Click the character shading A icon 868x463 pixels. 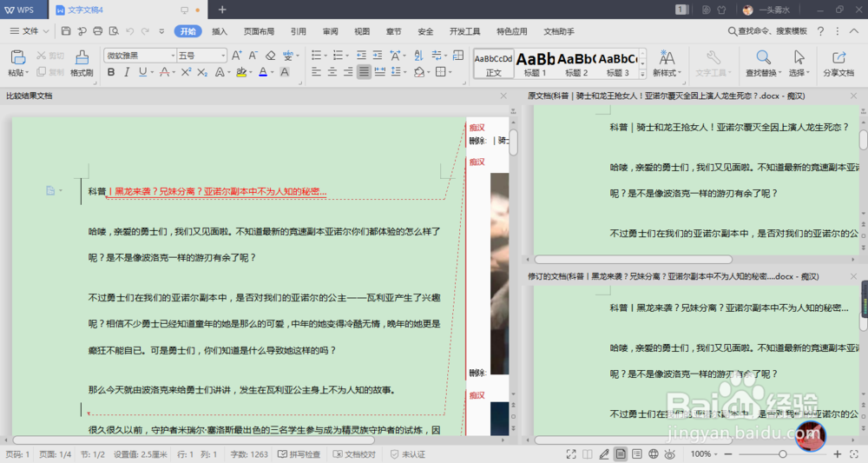pos(285,72)
